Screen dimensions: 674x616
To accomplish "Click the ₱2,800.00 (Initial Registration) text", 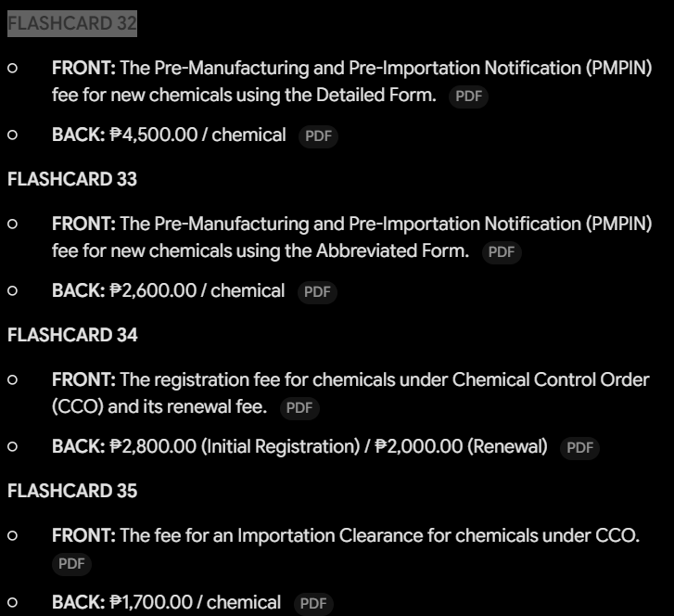I will (x=235, y=446).
